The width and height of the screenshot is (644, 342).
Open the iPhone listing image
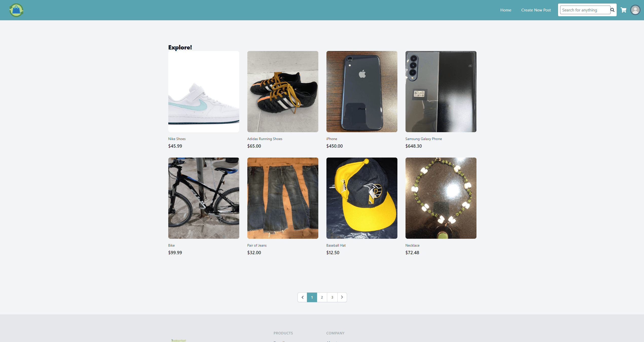362,92
